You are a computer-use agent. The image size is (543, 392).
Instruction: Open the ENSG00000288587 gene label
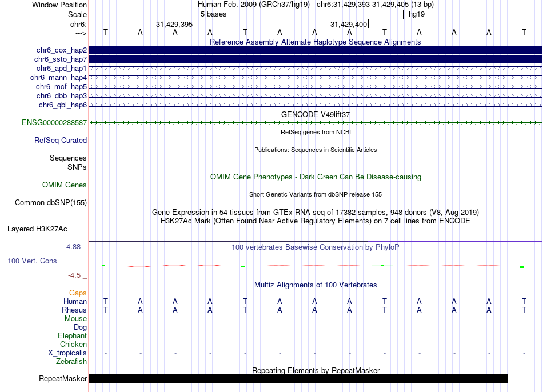[x=54, y=123]
